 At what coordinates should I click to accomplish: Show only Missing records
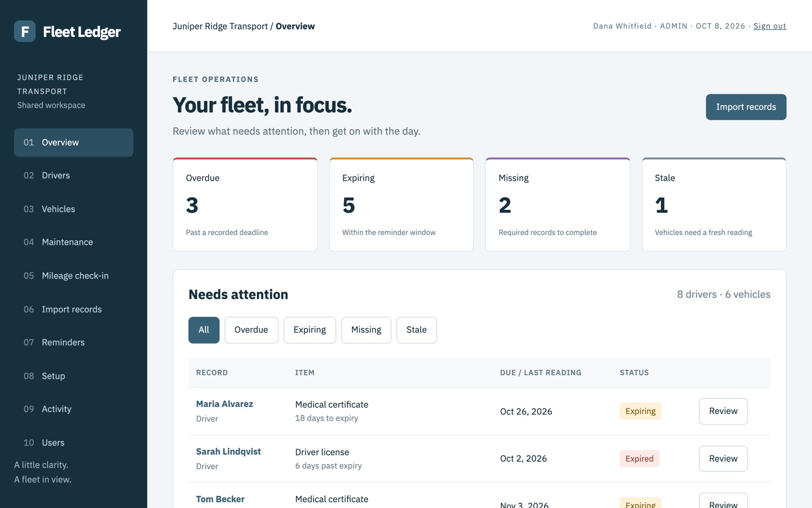pos(366,330)
